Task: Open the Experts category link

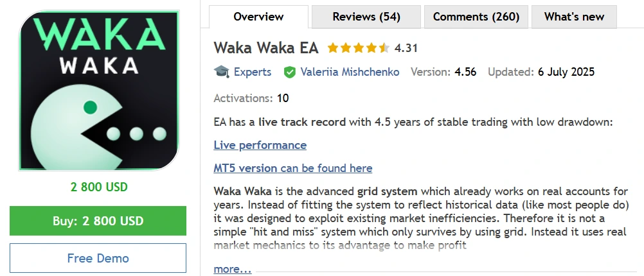Action: (x=253, y=72)
